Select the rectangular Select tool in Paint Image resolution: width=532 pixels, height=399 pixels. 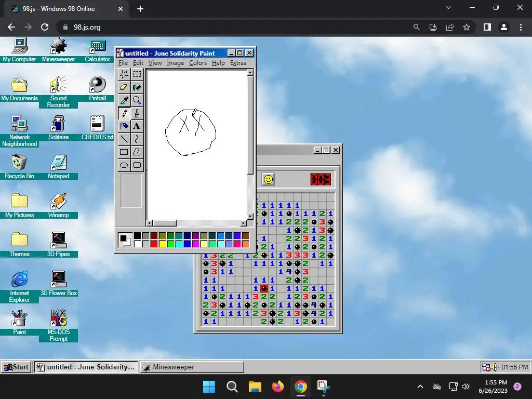(x=137, y=74)
